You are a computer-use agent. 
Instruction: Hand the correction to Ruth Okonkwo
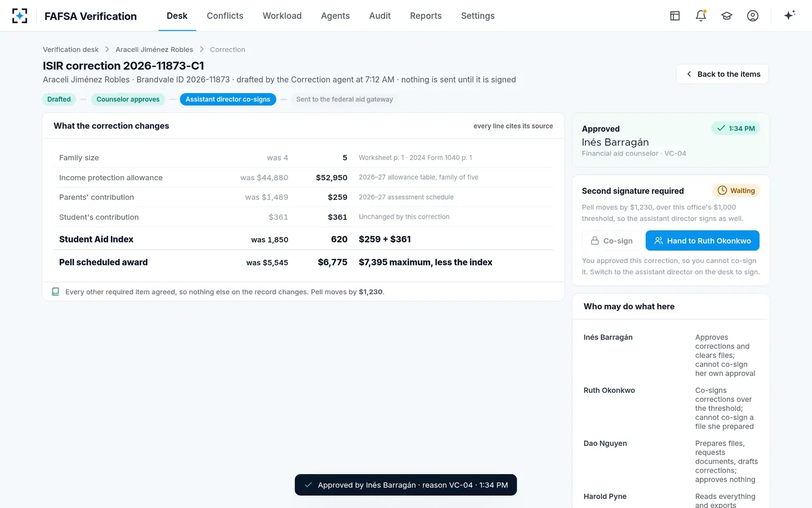click(x=703, y=240)
